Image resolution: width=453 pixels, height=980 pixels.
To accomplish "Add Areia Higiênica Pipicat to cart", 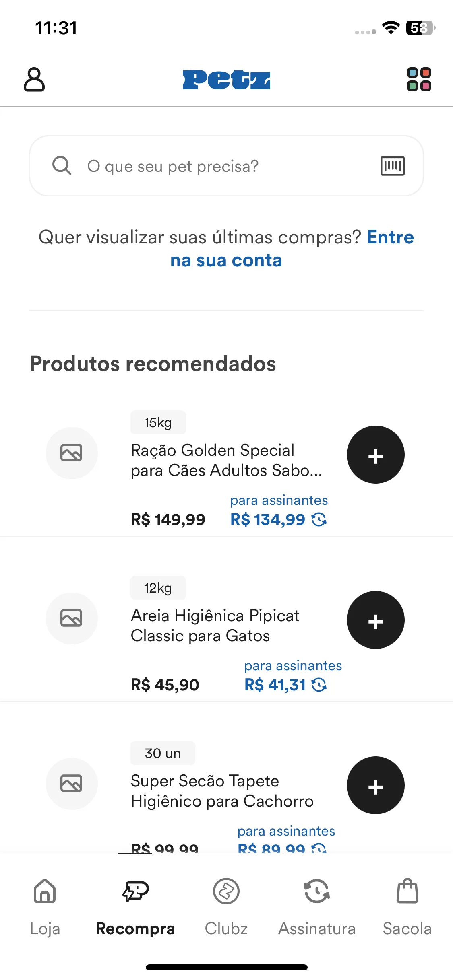I will click(x=375, y=620).
